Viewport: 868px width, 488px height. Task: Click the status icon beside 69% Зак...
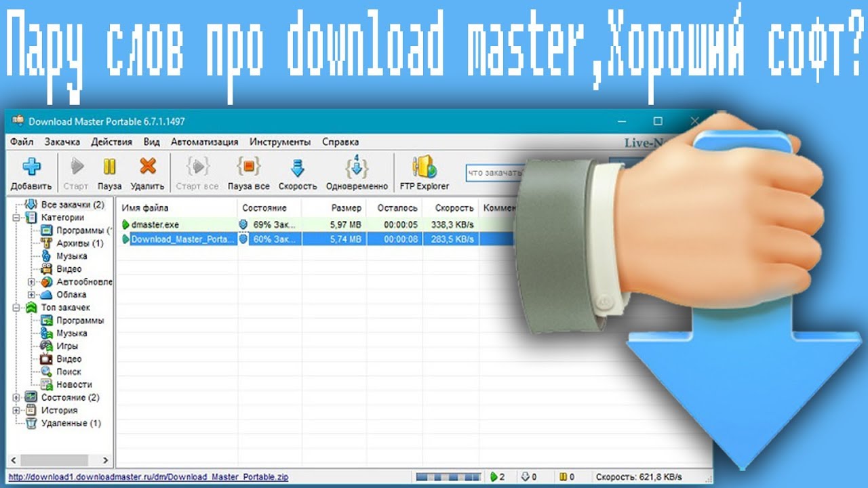point(244,224)
